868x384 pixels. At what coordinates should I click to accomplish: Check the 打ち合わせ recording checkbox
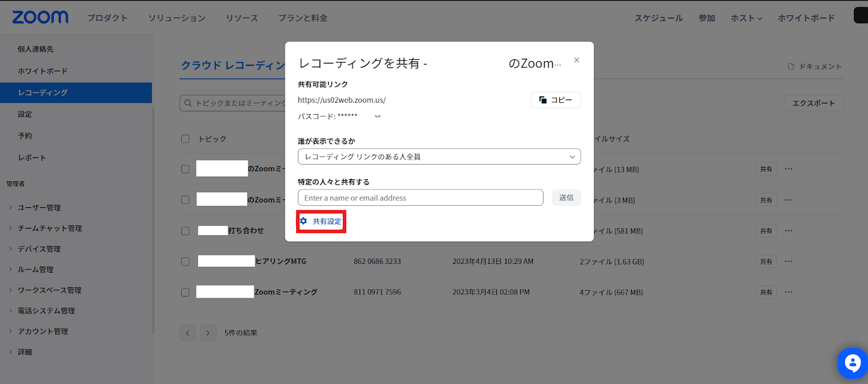[x=186, y=231]
